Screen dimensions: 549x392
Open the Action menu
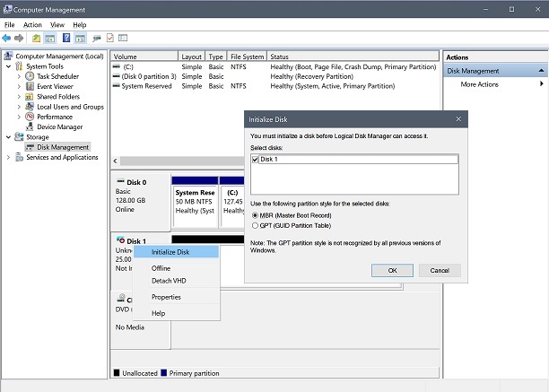[x=32, y=25]
